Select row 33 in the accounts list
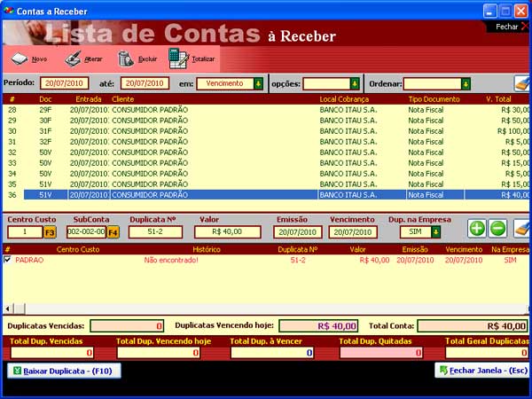The width and height of the screenshot is (532, 399). tap(266, 163)
